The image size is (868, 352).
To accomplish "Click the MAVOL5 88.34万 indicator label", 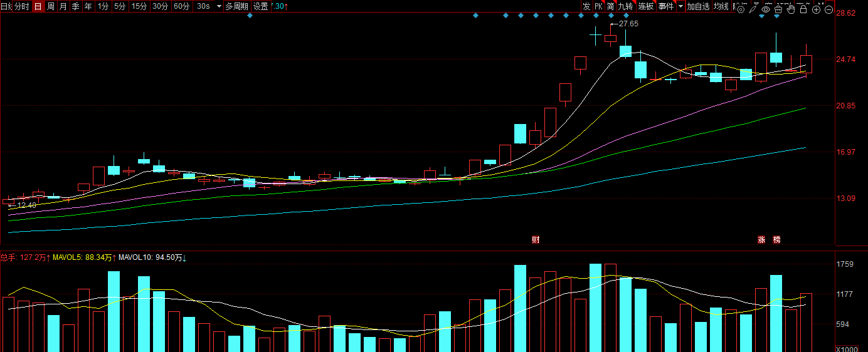I will pos(85,257).
